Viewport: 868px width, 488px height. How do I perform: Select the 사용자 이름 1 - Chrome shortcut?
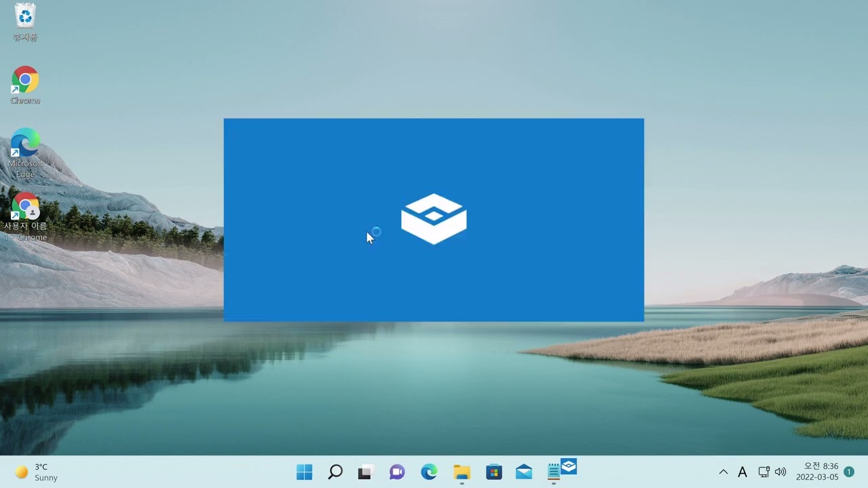[x=26, y=217]
